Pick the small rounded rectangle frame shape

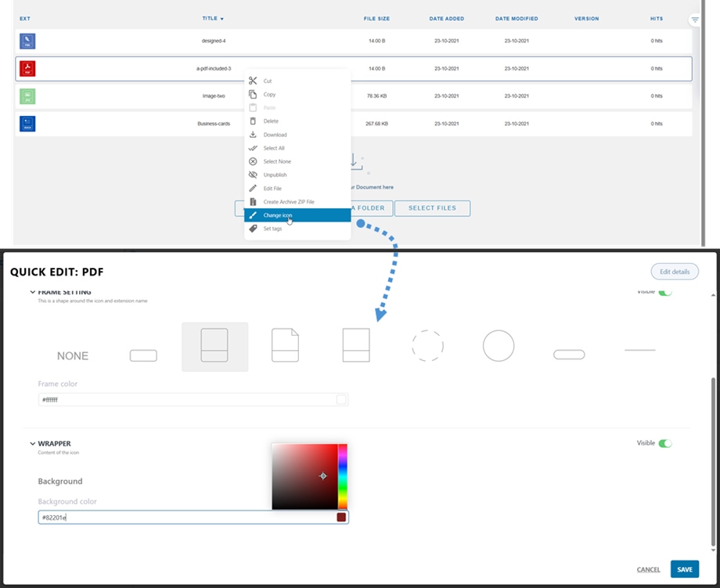pos(143,355)
